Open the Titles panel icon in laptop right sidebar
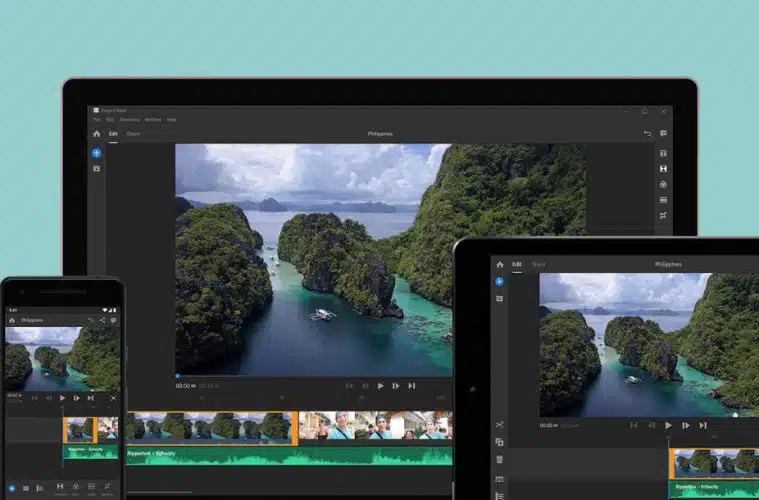The width and height of the screenshot is (759, 500). tap(663, 153)
